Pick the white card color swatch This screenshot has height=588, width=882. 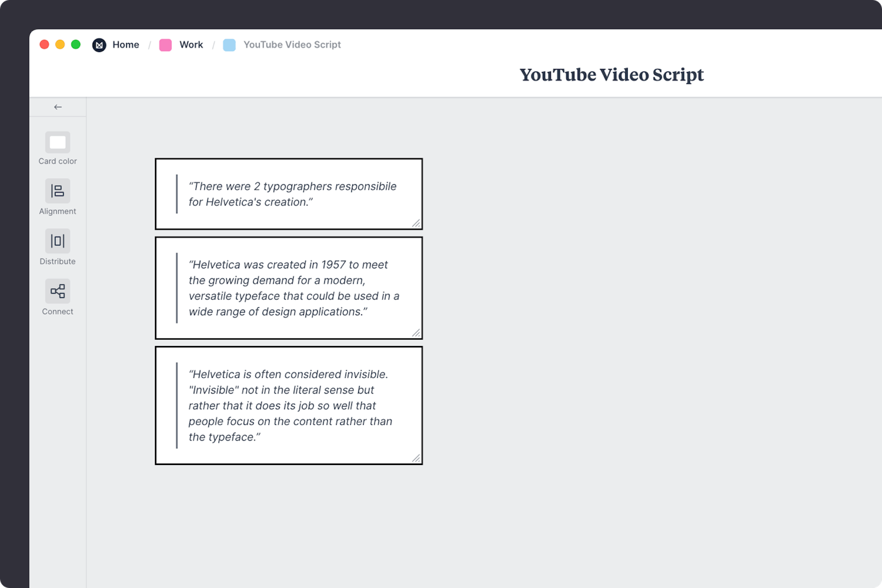(x=57, y=142)
